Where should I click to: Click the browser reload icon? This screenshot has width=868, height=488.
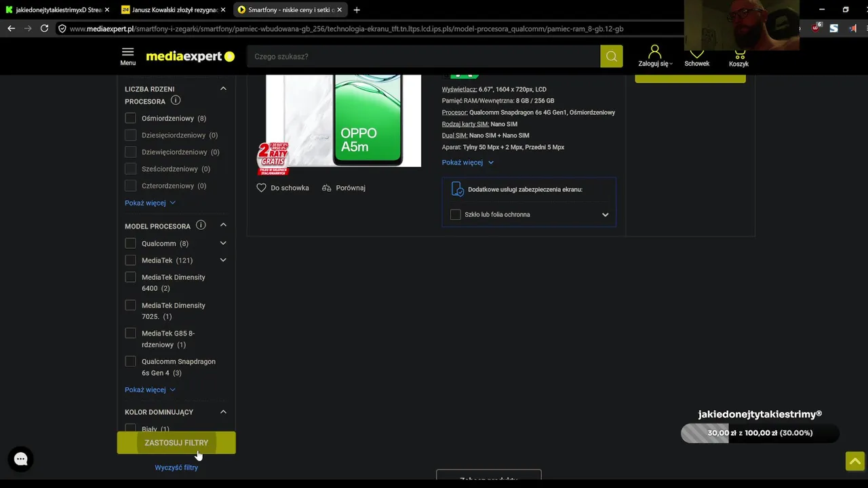[44, 28]
